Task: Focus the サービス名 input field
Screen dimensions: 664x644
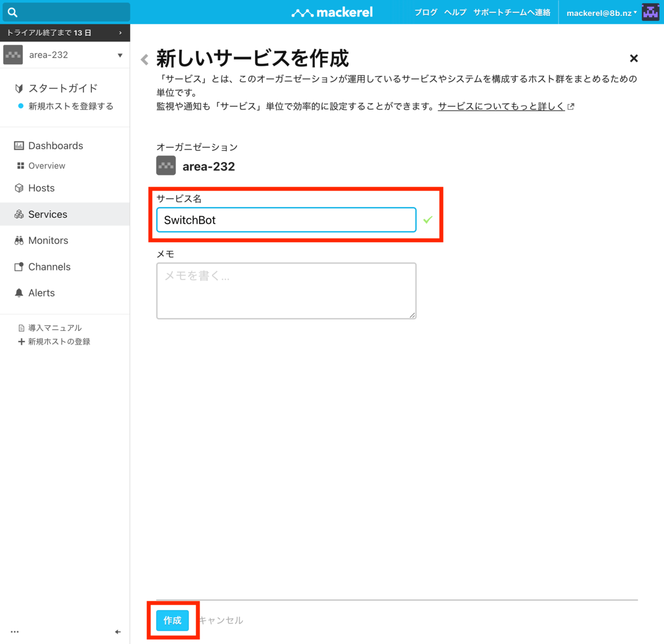Action: [286, 220]
